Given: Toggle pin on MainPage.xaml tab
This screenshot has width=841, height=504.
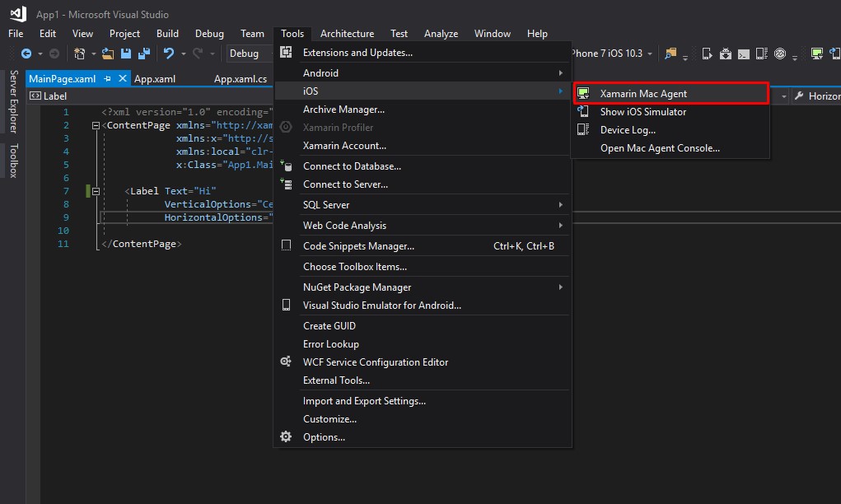Looking at the screenshot, I should [107, 78].
